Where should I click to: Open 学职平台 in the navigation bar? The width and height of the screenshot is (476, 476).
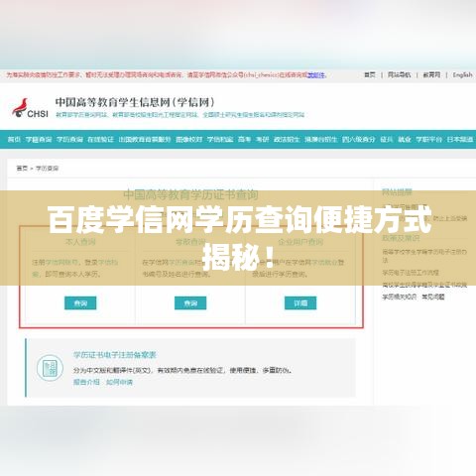coord(428,139)
